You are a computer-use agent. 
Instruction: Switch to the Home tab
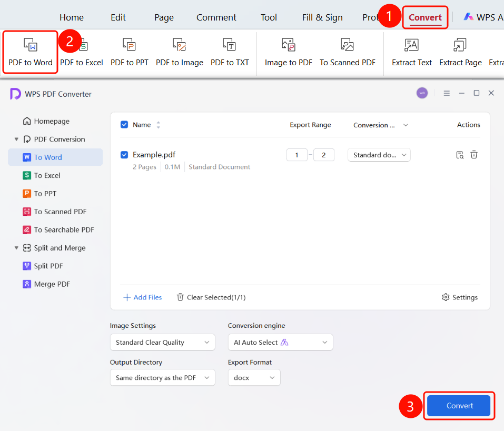pos(71,17)
